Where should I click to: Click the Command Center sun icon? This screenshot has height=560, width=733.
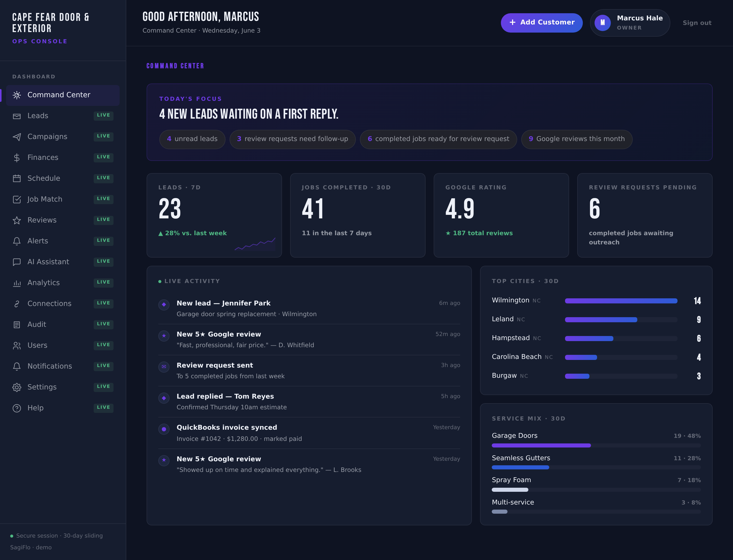pyautogui.click(x=17, y=95)
